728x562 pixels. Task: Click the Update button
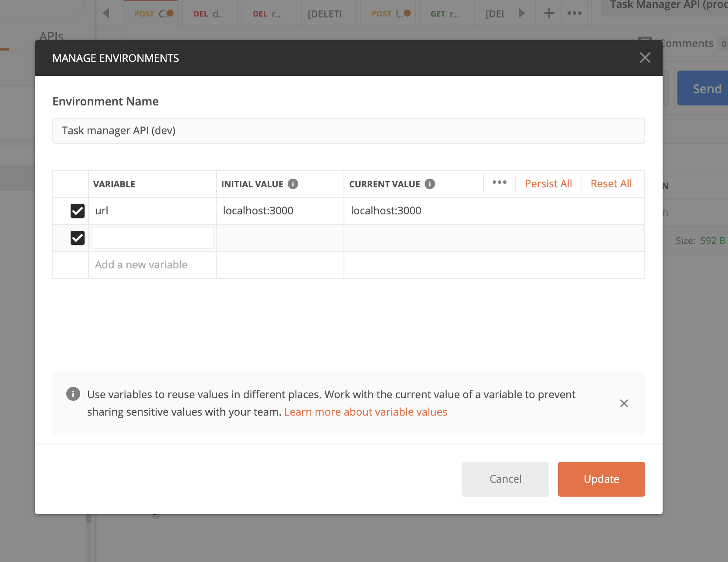602,479
